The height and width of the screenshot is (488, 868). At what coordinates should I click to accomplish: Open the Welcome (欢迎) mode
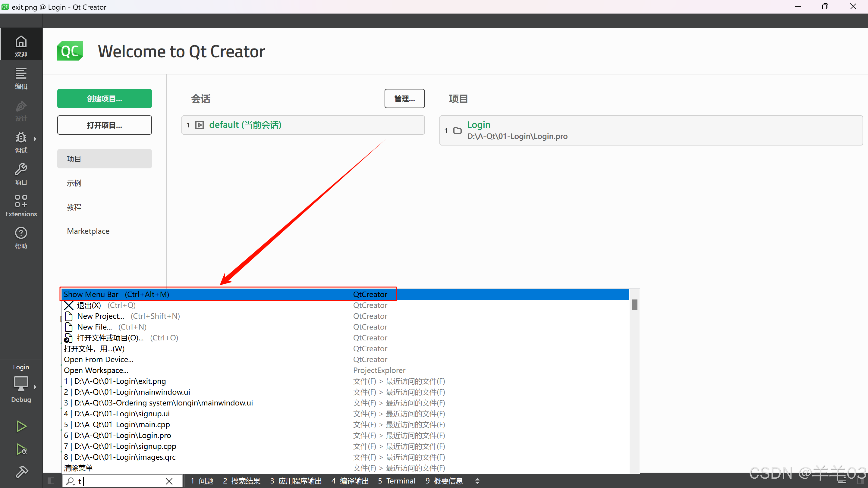[x=21, y=45]
